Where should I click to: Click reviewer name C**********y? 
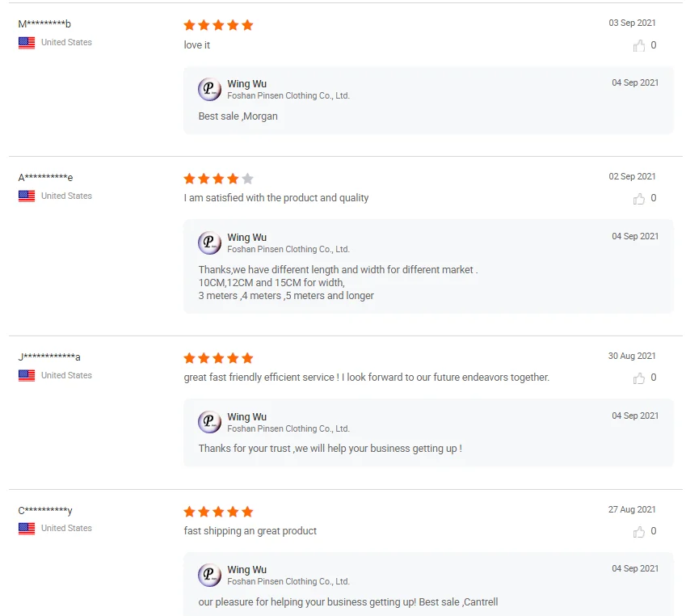tap(45, 510)
